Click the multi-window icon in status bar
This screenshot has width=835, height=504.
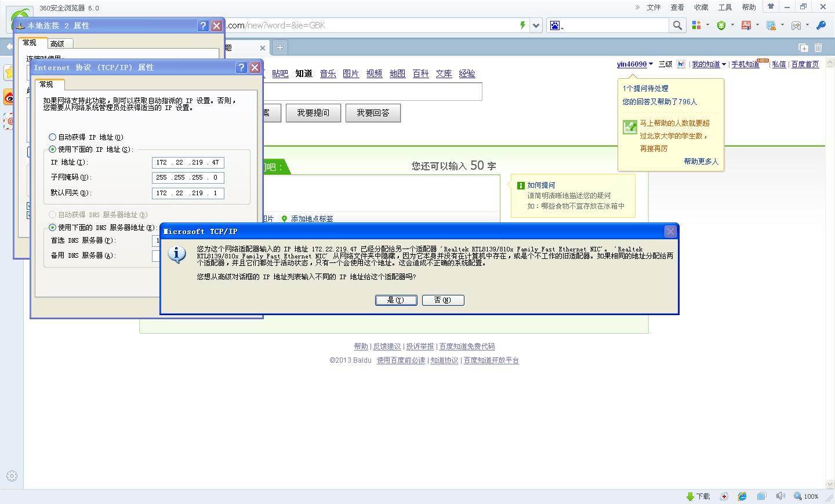click(761, 496)
